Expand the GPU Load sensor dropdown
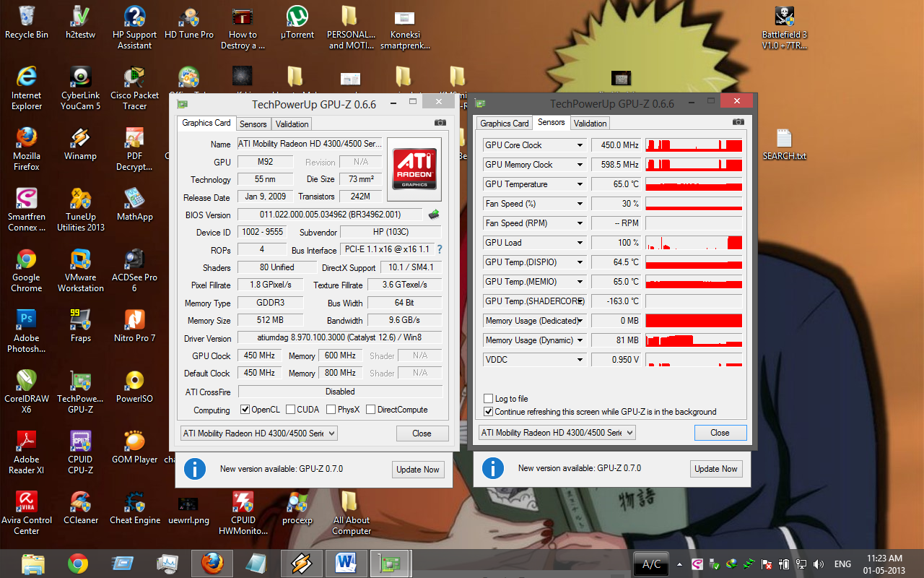The width and height of the screenshot is (924, 578). [579, 243]
